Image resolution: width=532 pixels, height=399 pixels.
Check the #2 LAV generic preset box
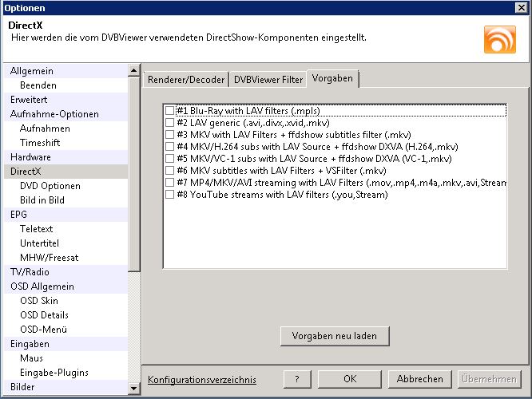[x=169, y=123]
